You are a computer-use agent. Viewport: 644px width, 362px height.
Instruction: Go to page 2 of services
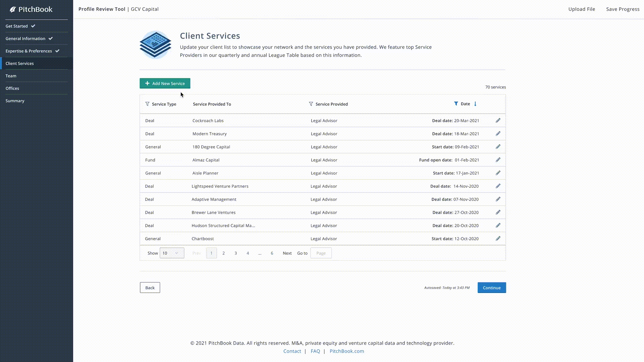(224, 253)
